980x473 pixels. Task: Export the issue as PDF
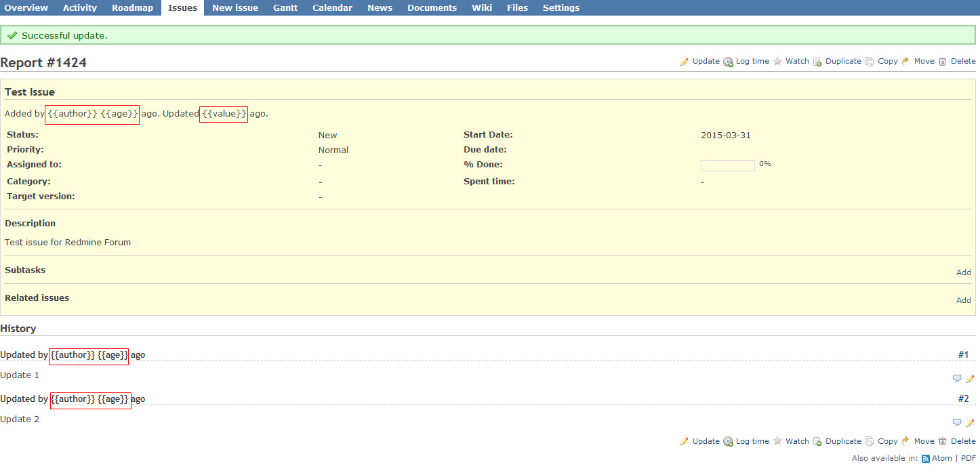click(968, 459)
